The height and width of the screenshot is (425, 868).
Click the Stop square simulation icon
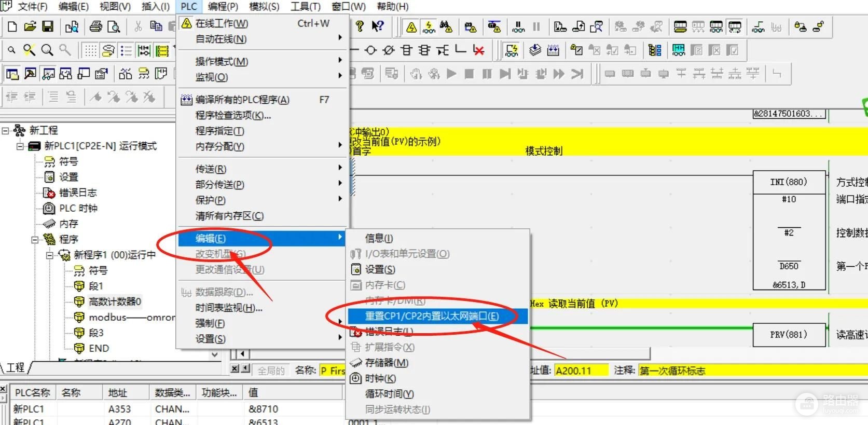pos(469,74)
